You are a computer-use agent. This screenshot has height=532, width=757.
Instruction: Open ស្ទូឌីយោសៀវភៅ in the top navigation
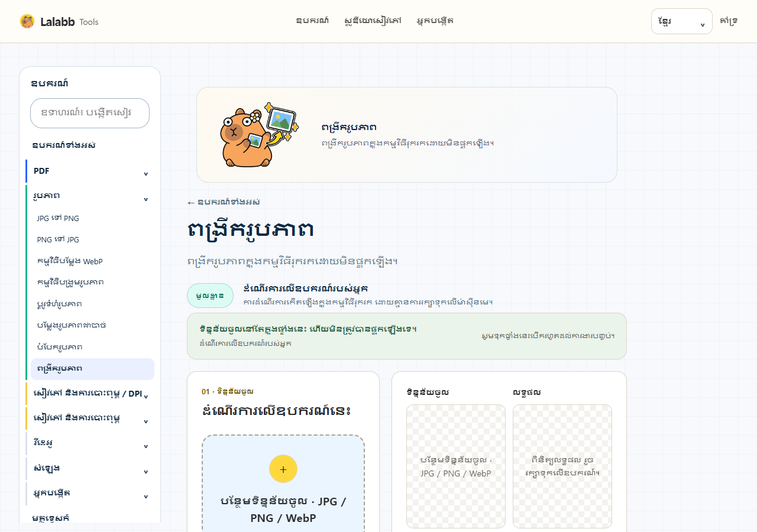click(373, 21)
